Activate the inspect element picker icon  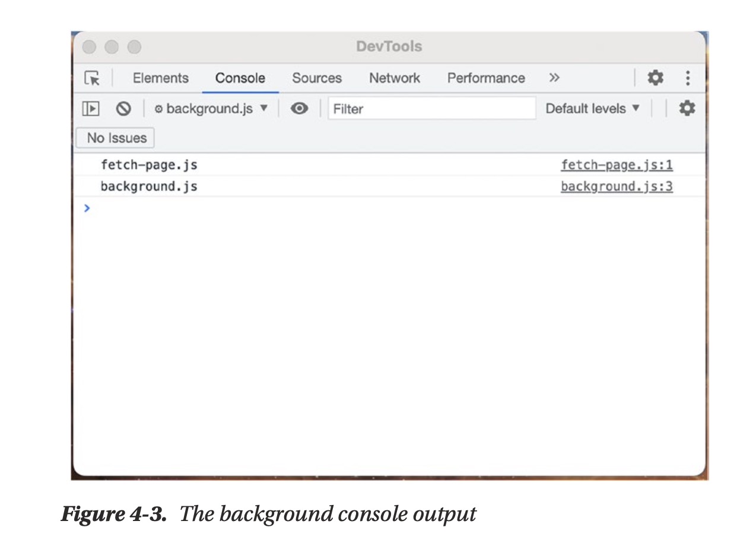(x=92, y=78)
